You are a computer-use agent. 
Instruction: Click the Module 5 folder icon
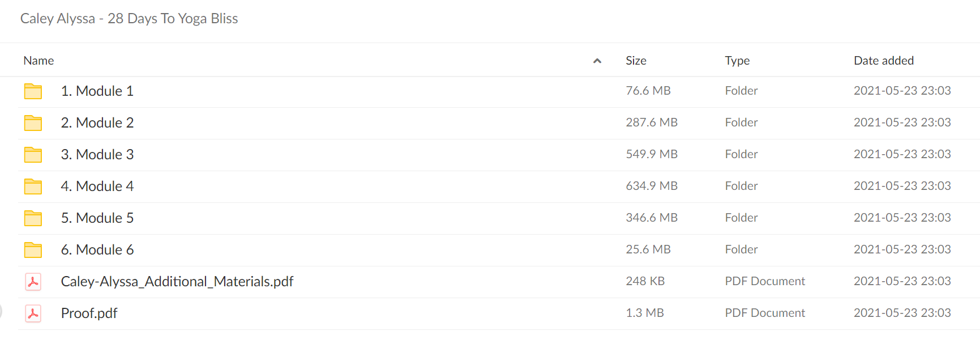click(x=33, y=218)
